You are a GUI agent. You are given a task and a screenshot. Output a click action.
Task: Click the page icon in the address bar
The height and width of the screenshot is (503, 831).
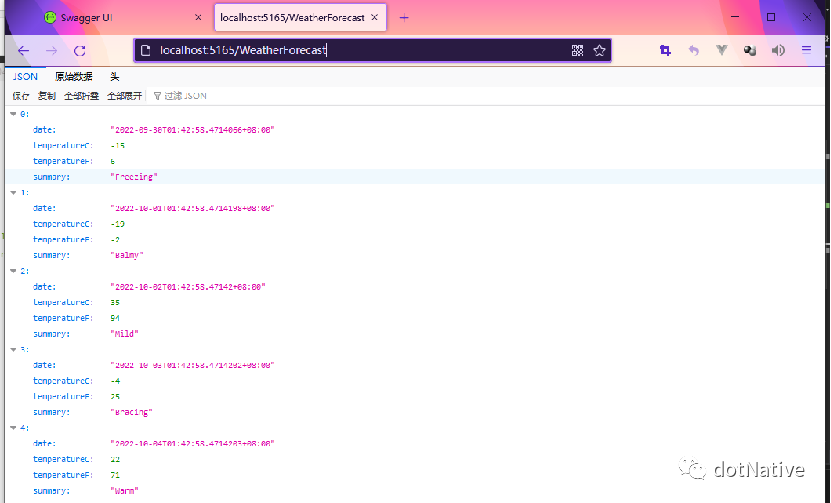click(145, 50)
